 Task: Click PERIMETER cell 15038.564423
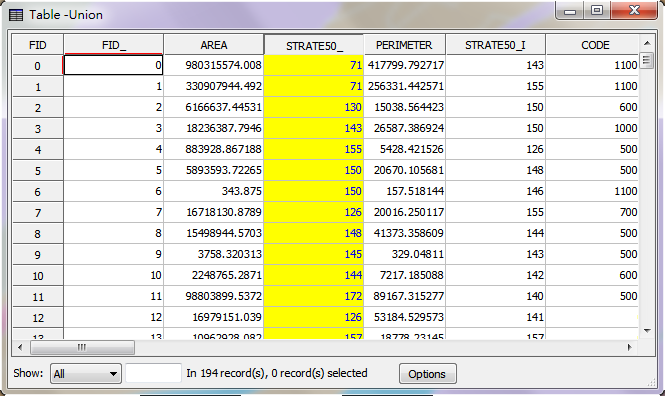(405, 107)
